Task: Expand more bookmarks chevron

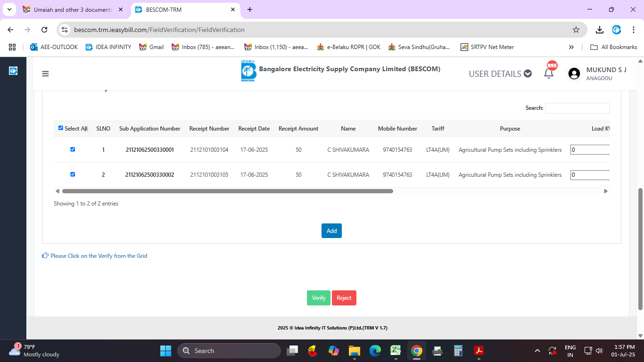Action: [x=571, y=47]
